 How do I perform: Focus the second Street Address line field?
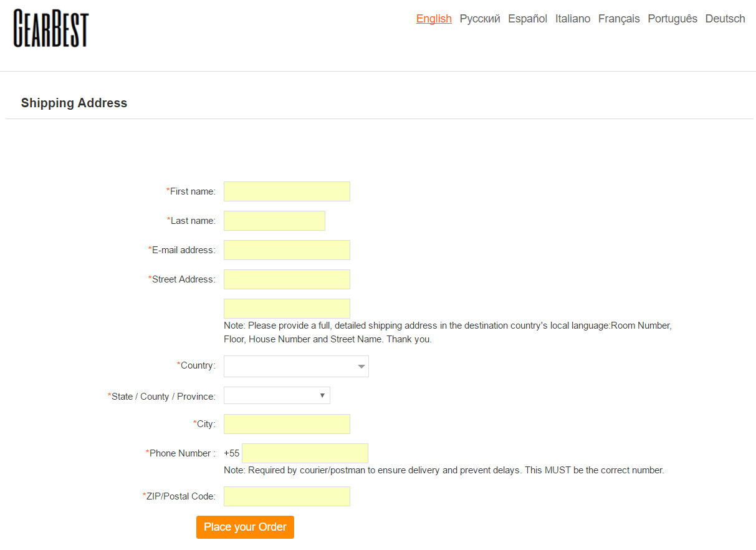pyautogui.click(x=287, y=309)
